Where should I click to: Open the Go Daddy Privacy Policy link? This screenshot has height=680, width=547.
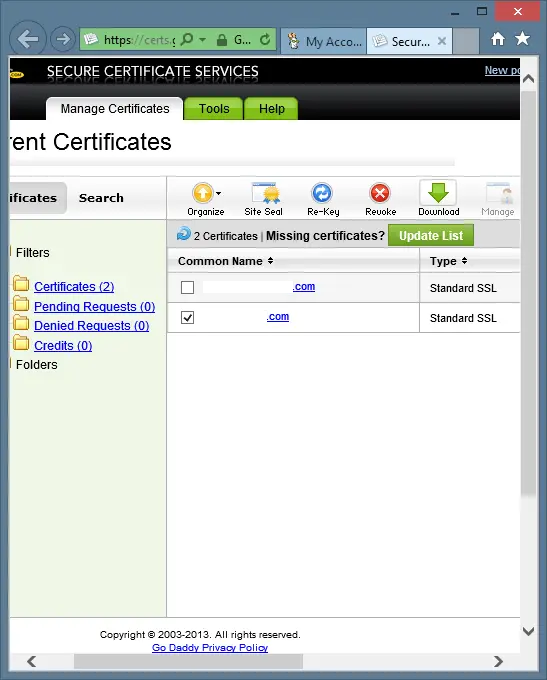pyautogui.click(x=210, y=647)
